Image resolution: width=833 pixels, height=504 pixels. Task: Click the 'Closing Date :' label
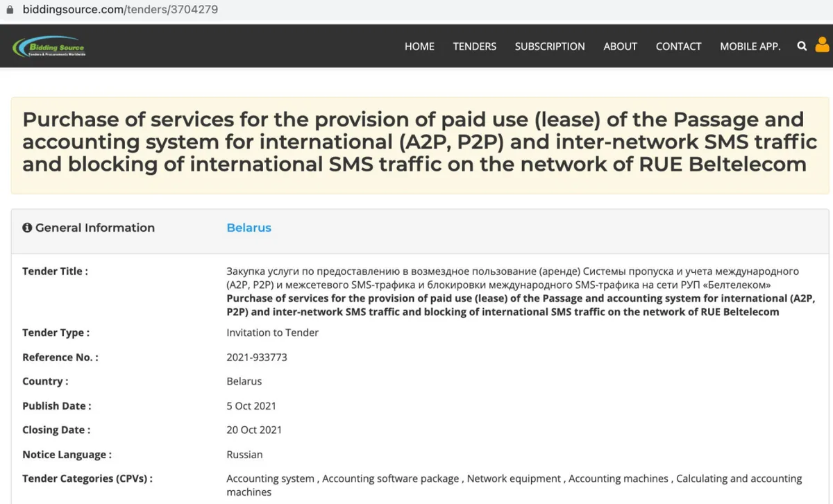click(56, 430)
